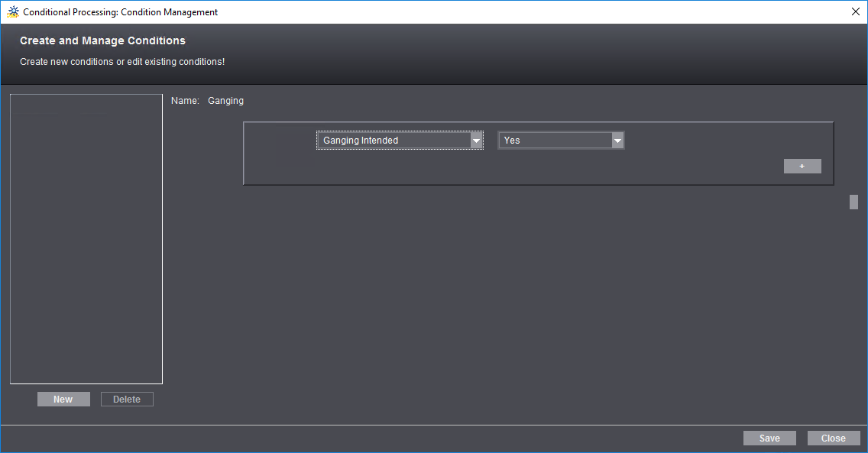This screenshot has width=868, height=453.
Task: Click the 'Create and Manage Conditions' heading
Action: pos(102,40)
